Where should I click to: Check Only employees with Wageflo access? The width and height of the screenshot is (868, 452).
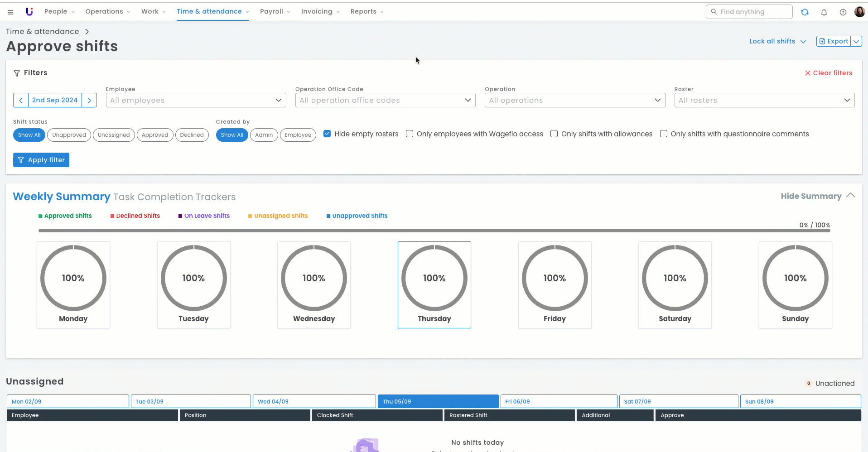[x=410, y=134]
